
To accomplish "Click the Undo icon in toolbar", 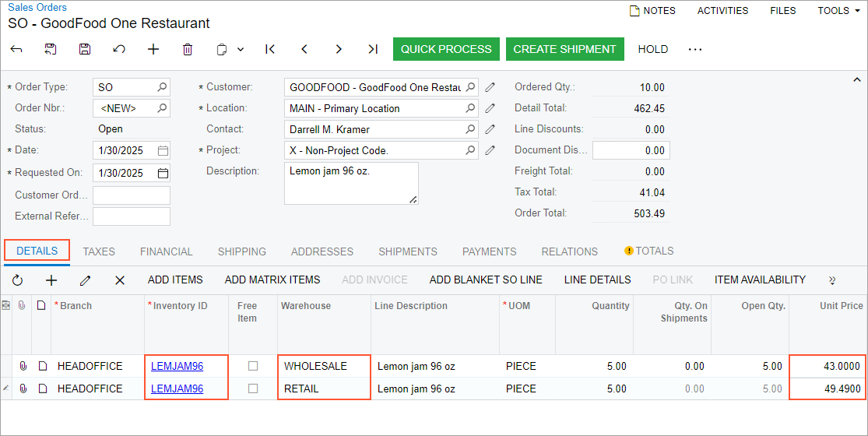I will point(119,49).
